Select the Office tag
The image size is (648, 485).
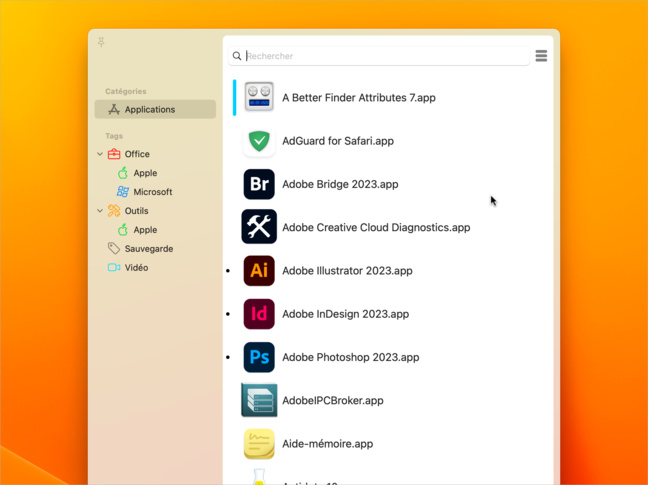[137, 154]
